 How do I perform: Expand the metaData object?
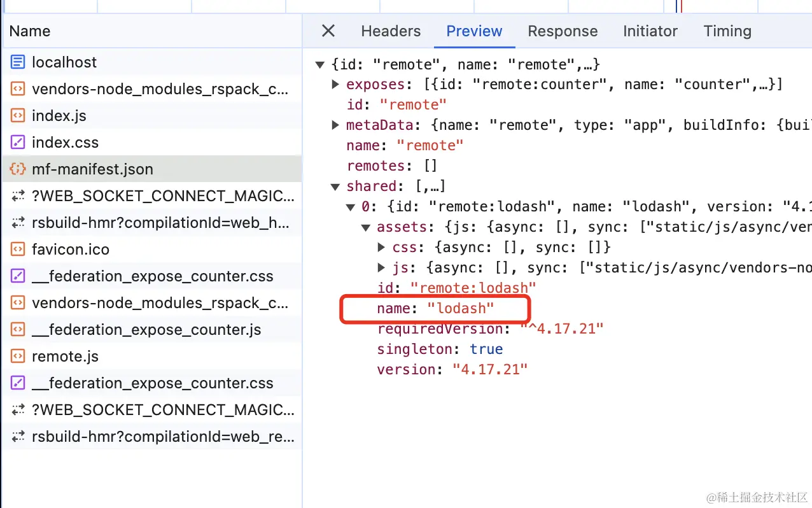tap(335, 125)
